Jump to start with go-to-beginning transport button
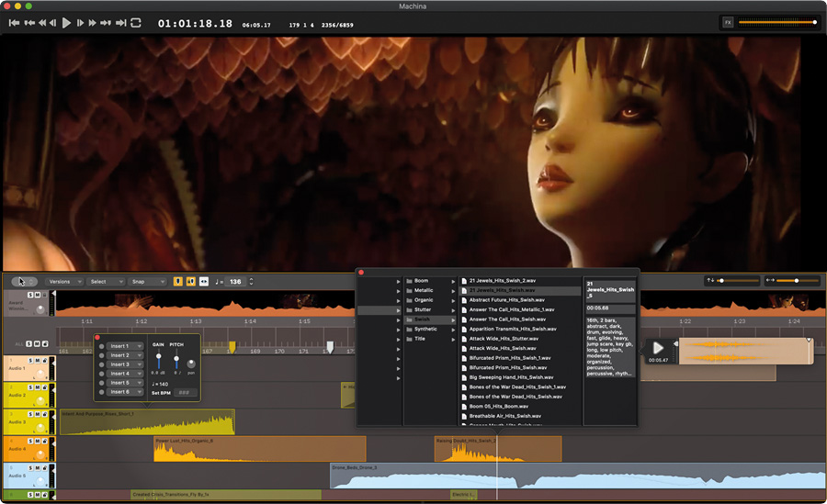 pyautogui.click(x=14, y=23)
